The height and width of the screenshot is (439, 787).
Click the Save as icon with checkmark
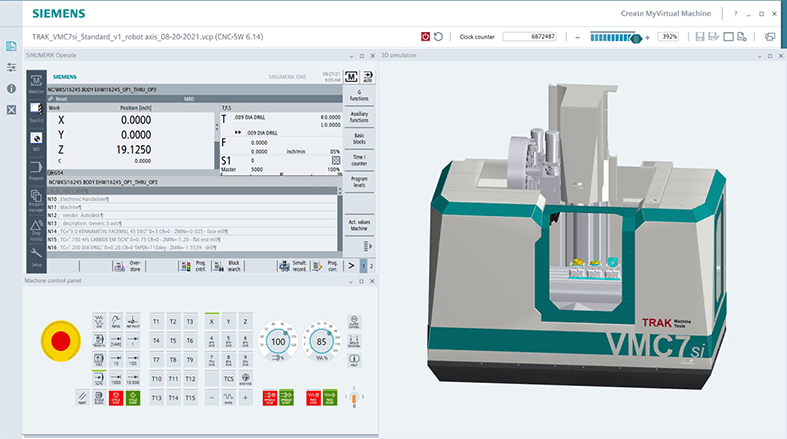point(713,37)
